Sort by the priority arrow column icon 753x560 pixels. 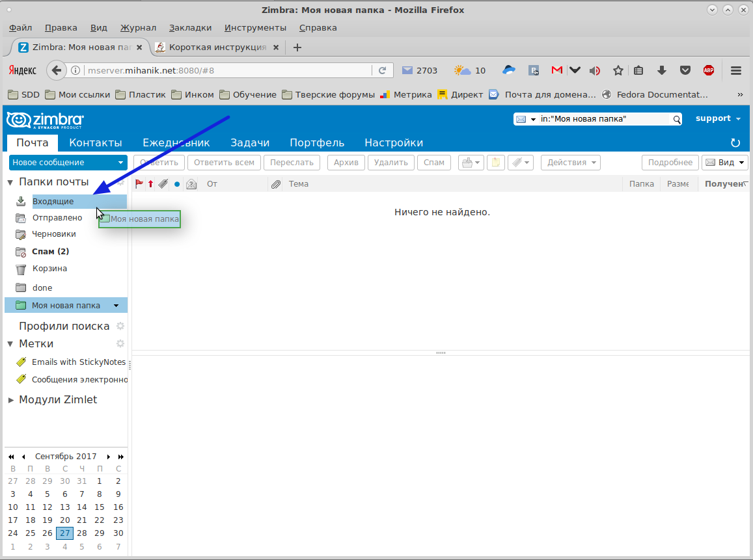click(151, 184)
